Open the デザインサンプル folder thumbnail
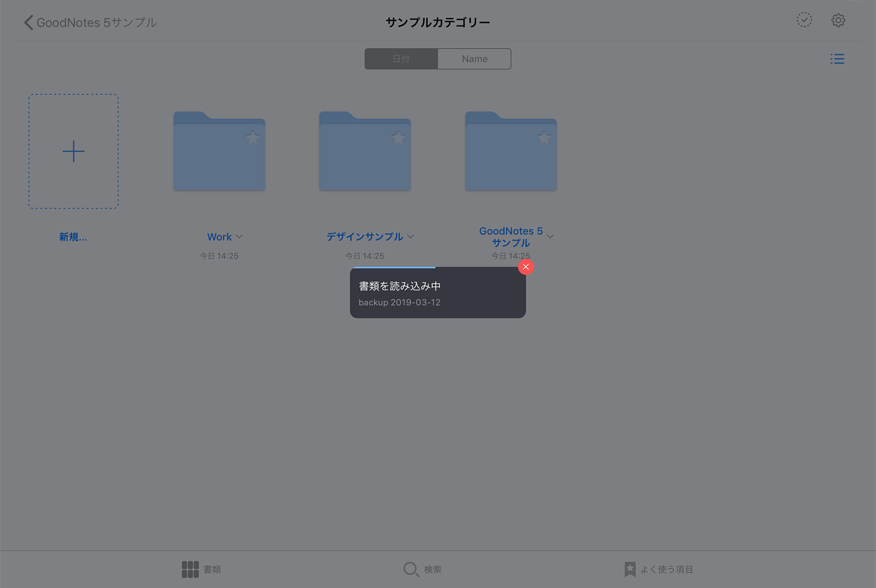The width and height of the screenshot is (876, 588). 365,151
